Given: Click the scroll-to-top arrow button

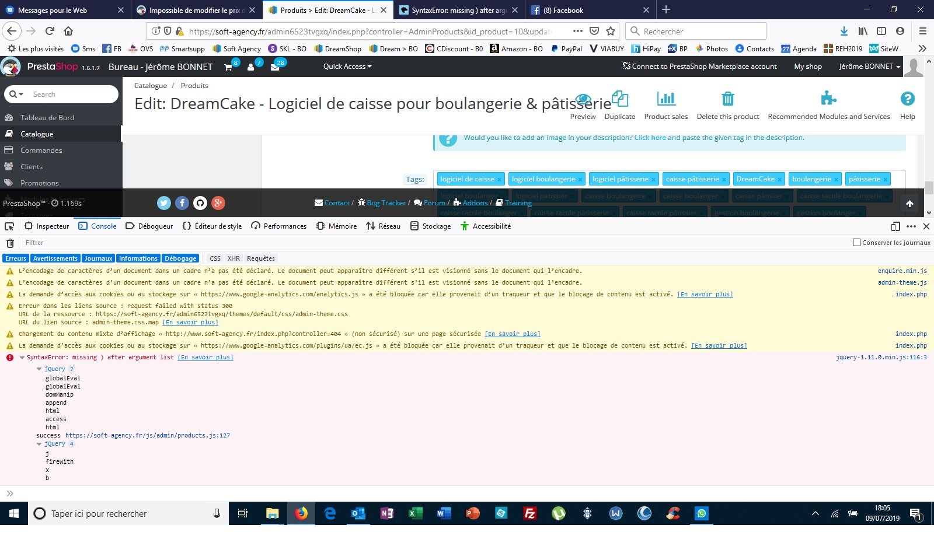Looking at the screenshot, I should click(x=909, y=204).
